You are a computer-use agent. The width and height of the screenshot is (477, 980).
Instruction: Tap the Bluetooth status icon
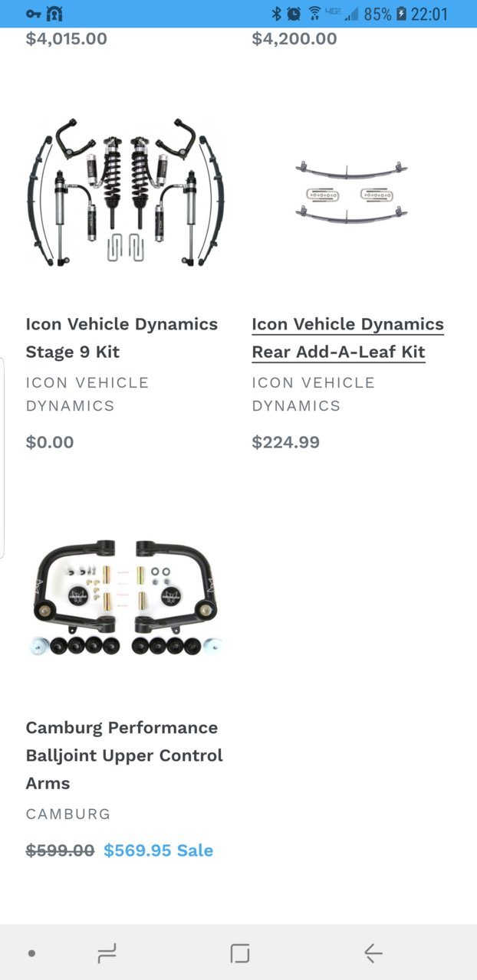click(277, 14)
